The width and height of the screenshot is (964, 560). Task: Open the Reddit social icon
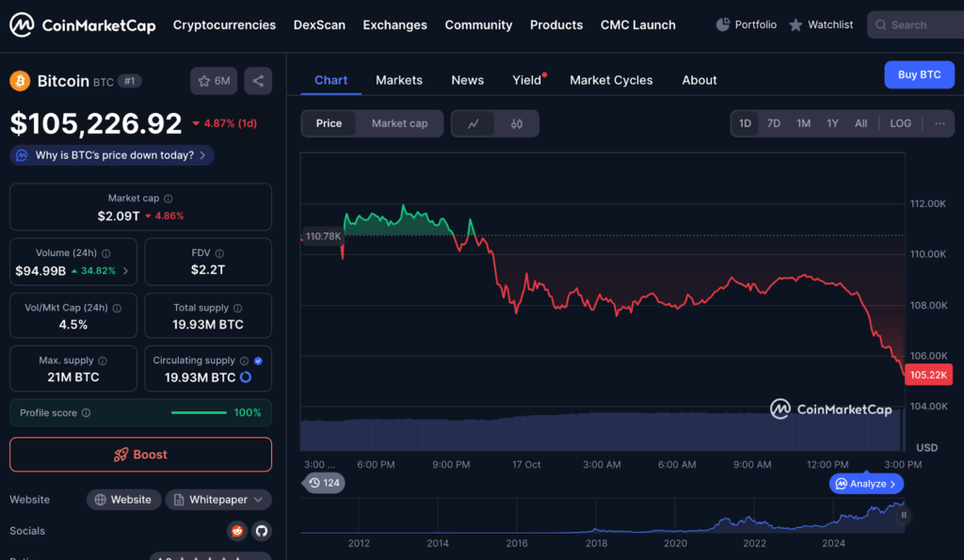click(237, 531)
